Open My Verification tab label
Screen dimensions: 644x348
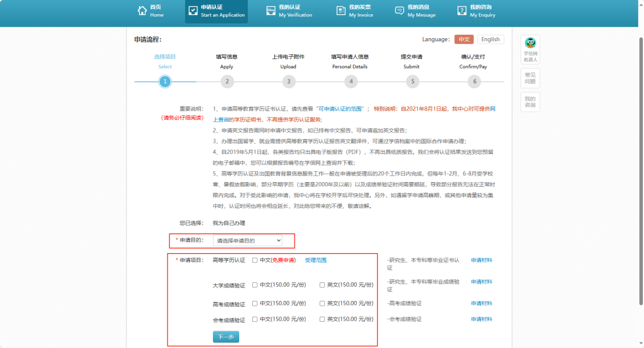pos(295,11)
